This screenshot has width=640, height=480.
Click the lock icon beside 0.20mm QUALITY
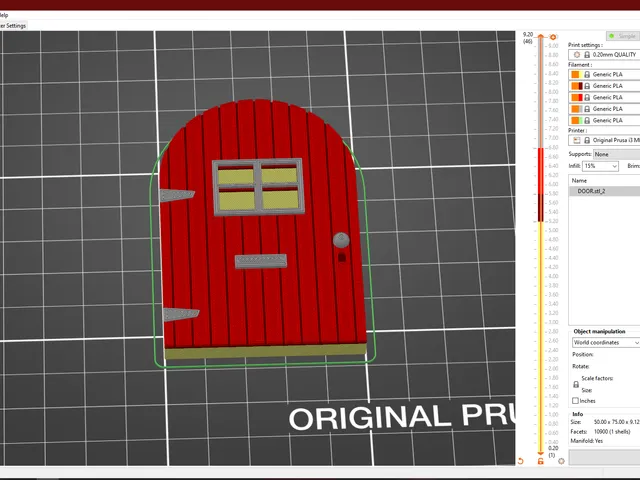pyautogui.click(x=587, y=55)
